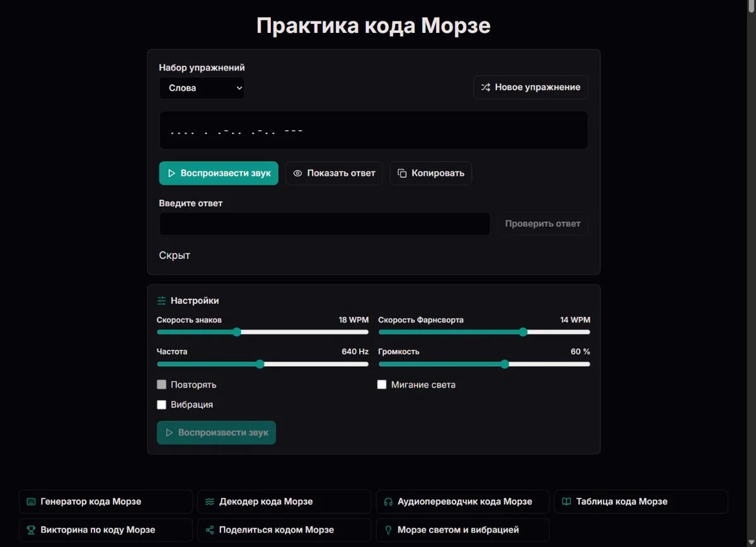
Task: Adjust the Частота slider
Action: pyautogui.click(x=263, y=364)
